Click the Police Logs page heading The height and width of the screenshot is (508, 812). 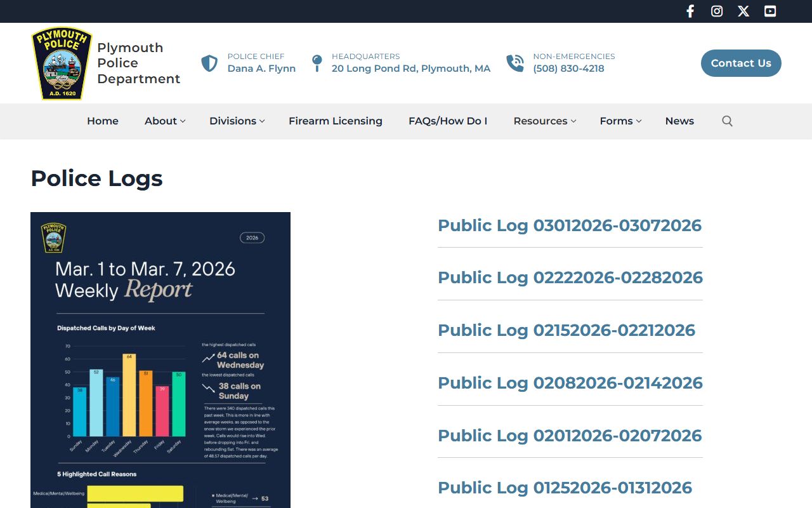[97, 178]
